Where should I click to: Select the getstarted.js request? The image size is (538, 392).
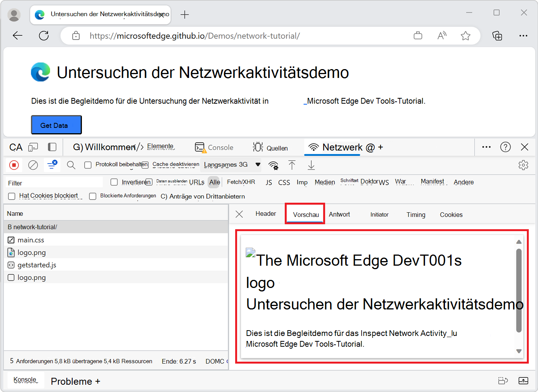coord(116,265)
